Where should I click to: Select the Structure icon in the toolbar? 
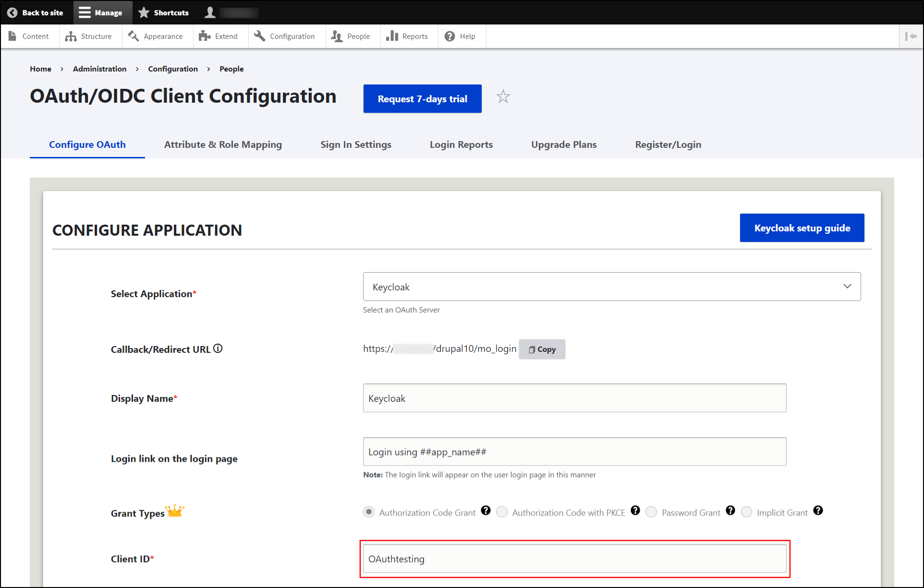pyautogui.click(x=71, y=36)
